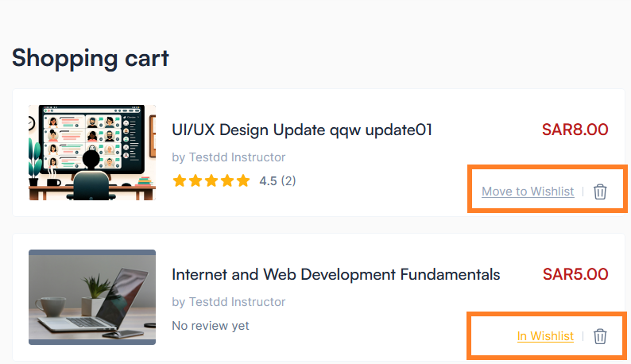Open the UI/UX Design course thumbnail

point(92,153)
